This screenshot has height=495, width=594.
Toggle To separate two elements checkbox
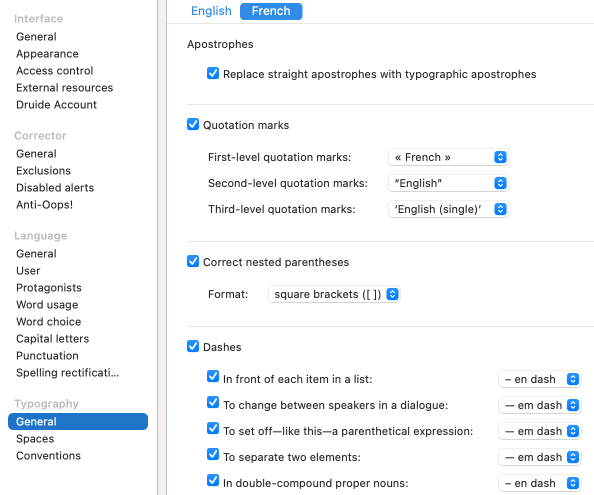[213, 454]
